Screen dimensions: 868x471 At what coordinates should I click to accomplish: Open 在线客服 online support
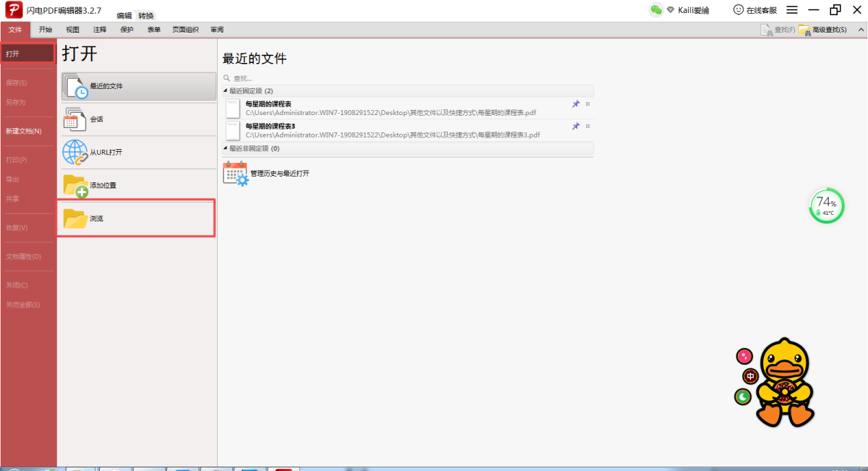point(755,10)
